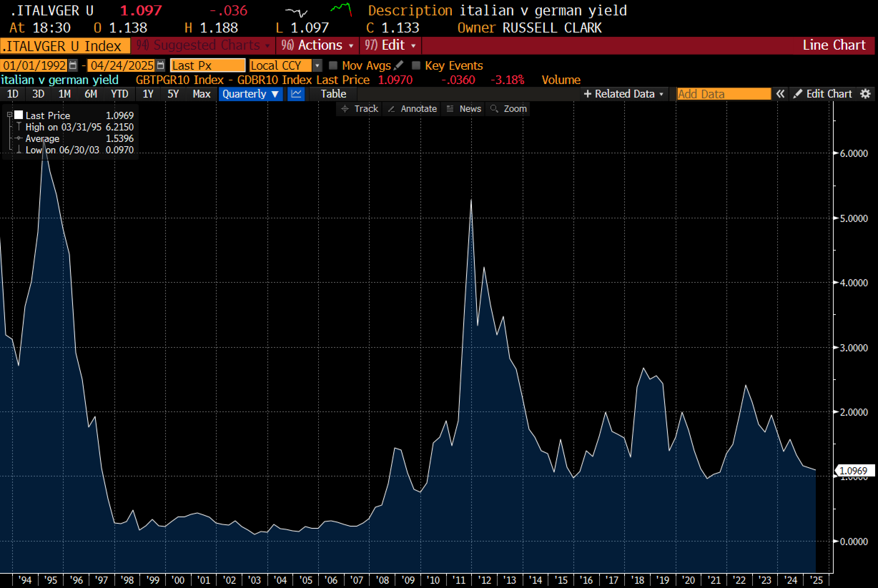The height and width of the screenshot is (588, 878).
Task: Select the 3D time range
Action: coord(38,94)
